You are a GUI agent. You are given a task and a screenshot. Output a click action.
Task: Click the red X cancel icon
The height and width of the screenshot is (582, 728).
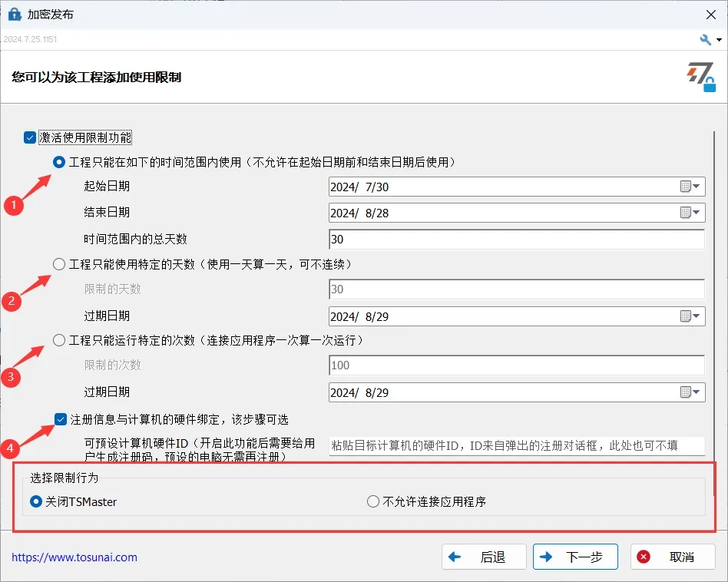pos(643,557)
